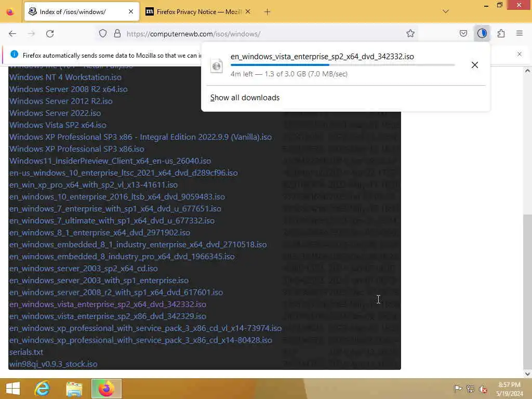Click XP Professional SP3 Integral Edition link
Viewport: 532px width, 399px height.
140,137
